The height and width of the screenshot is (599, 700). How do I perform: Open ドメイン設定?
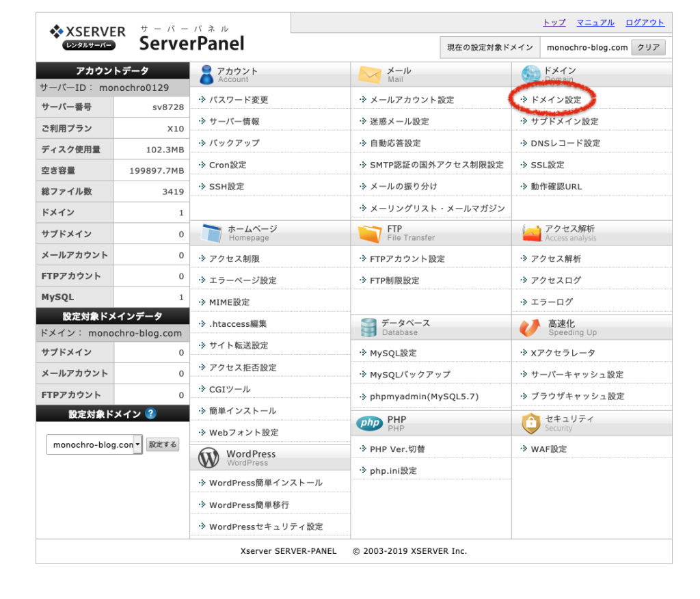556,100
